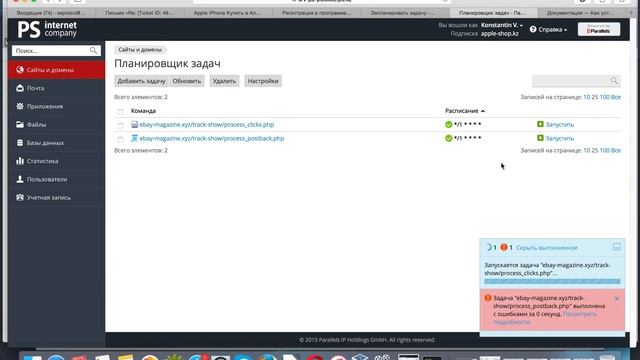640x360 pixels.
Task: Click the running task spinner icon in notifications
Action: (489, 247)
